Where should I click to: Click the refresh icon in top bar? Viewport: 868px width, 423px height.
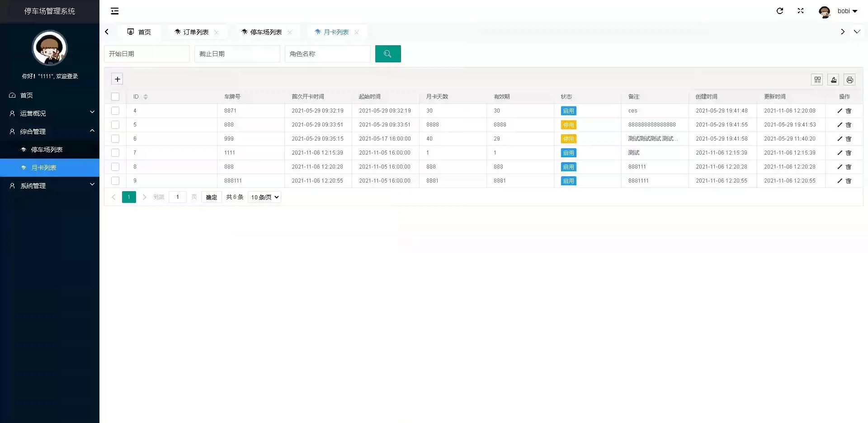(780, 11)
